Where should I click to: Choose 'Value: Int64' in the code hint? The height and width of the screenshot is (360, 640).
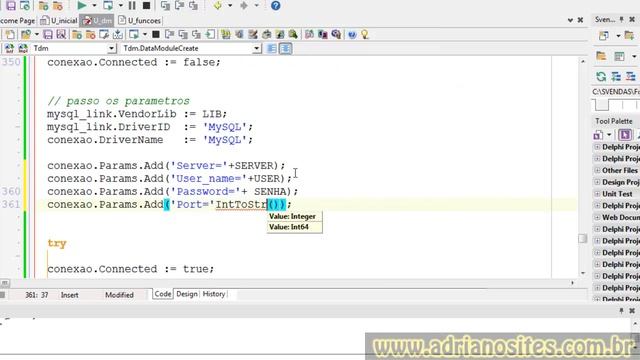(x=289, y=227)
